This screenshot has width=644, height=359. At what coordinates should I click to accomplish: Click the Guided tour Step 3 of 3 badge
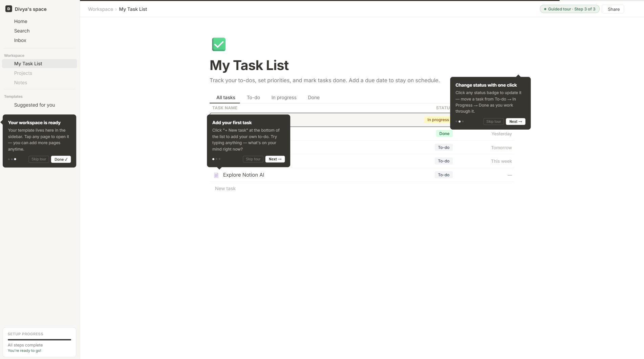[570, 9]
